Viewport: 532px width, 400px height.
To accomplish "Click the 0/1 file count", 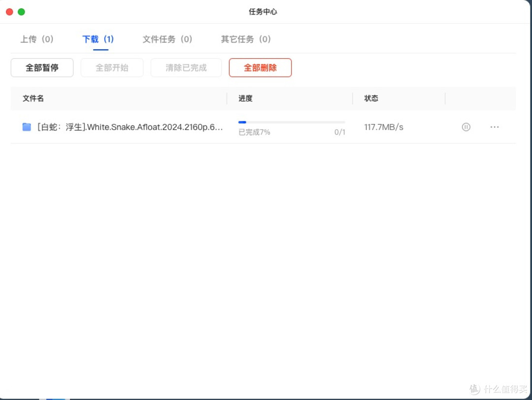I will [x=339, y=133].
